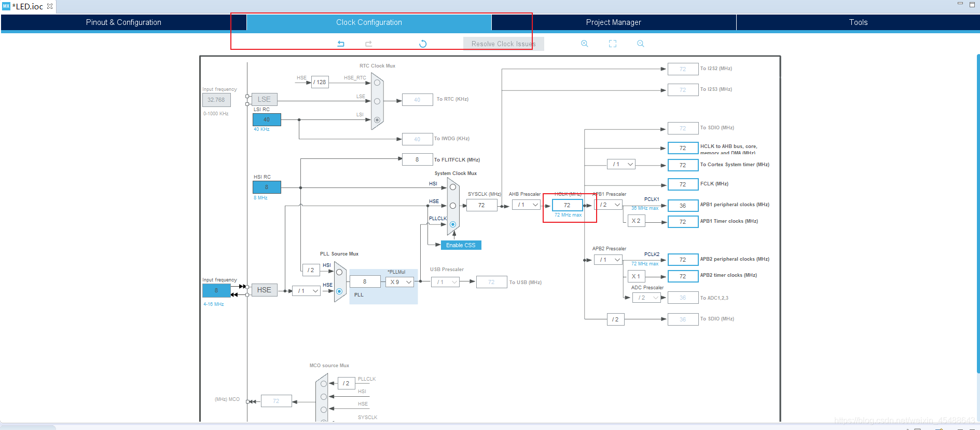This screenshot has height=430, width=980.
Task: Click the HCLK (MHz) value field
Action: pos(568,205)
